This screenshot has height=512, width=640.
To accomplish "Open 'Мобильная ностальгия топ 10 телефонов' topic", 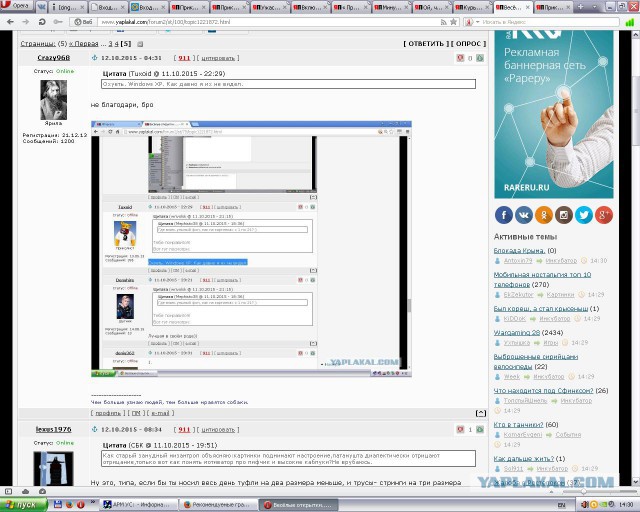I will tap(542, 279).
